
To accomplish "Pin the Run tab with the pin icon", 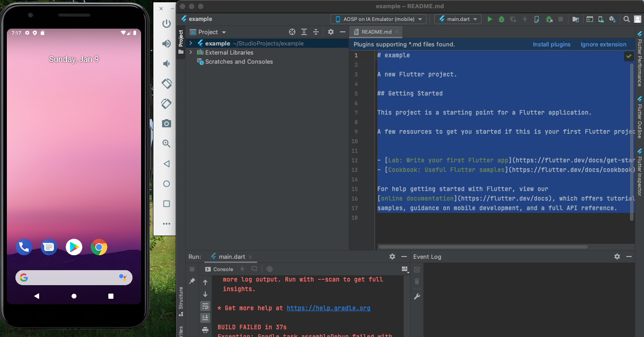I will (x=192, y=282).
